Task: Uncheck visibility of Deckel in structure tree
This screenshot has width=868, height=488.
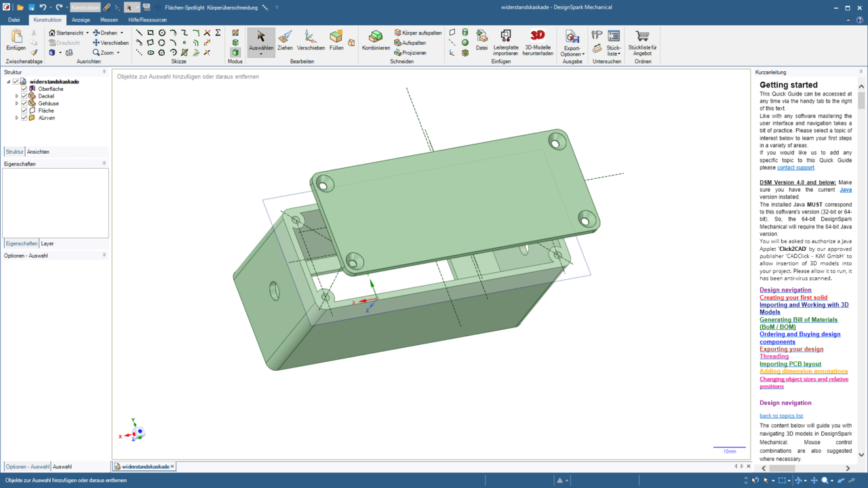Action: pos(24,96)
